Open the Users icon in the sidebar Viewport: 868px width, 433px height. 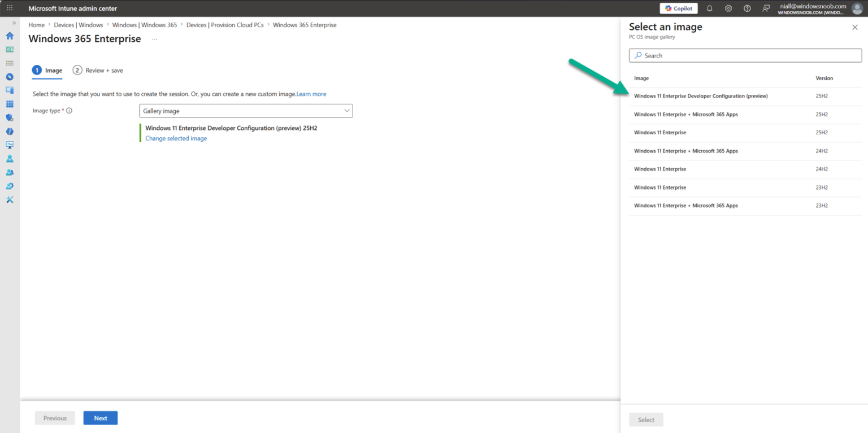pyautogui.click(x=10, y=159)
